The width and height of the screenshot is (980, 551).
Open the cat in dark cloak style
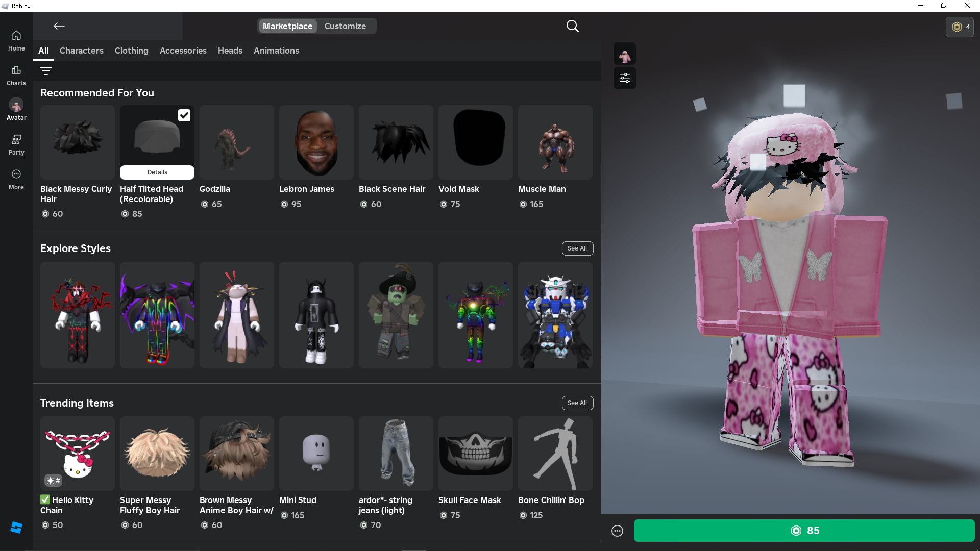[237, 315]
